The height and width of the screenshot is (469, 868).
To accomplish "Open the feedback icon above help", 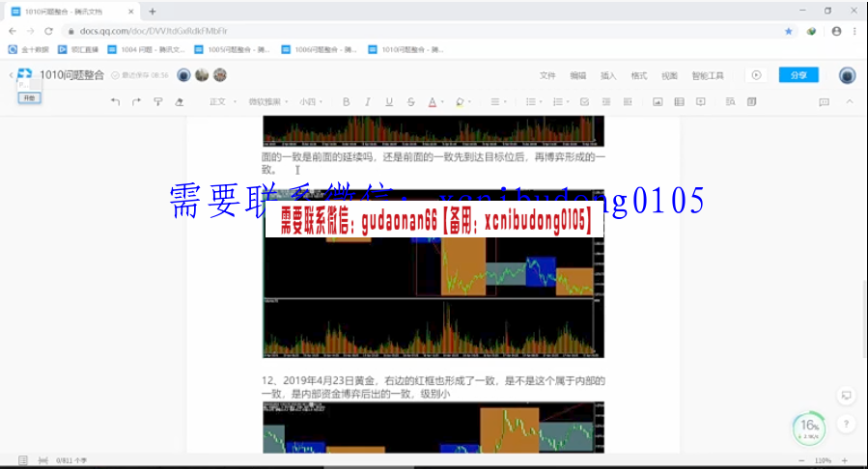I will pos(846,396).
